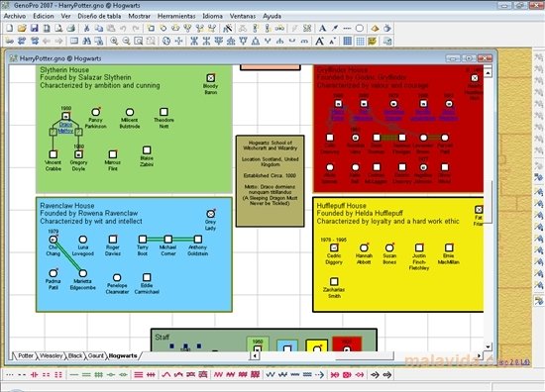Screen dimensions: 545x392
Task: Click the 'Staff' label text
Action: 162,338
